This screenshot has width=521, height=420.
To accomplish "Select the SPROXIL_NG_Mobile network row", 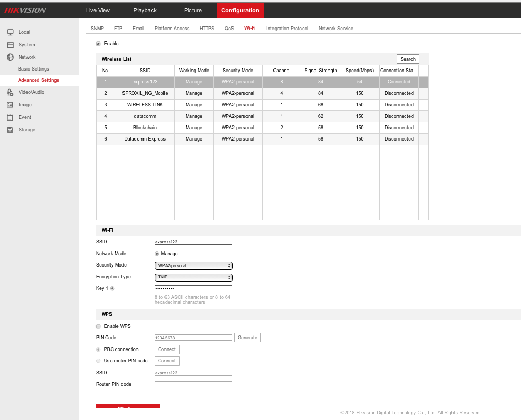I will (145, 93).
